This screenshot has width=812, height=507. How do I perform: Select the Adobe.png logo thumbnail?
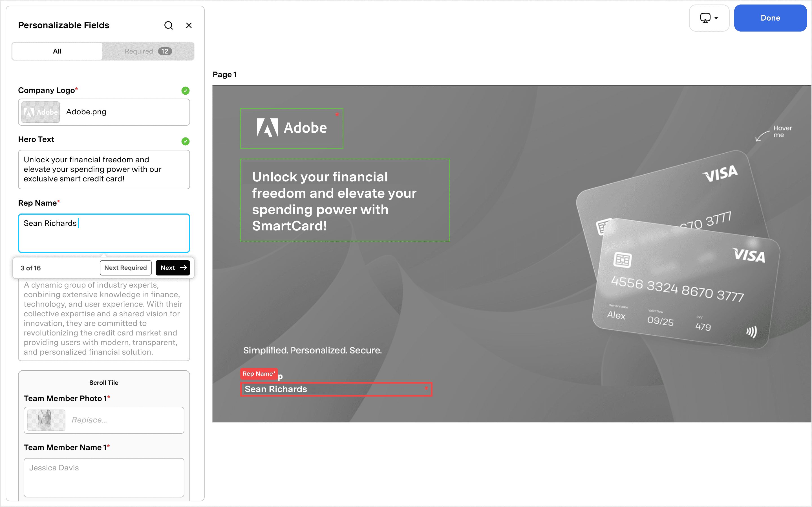(x=41, y=112)
